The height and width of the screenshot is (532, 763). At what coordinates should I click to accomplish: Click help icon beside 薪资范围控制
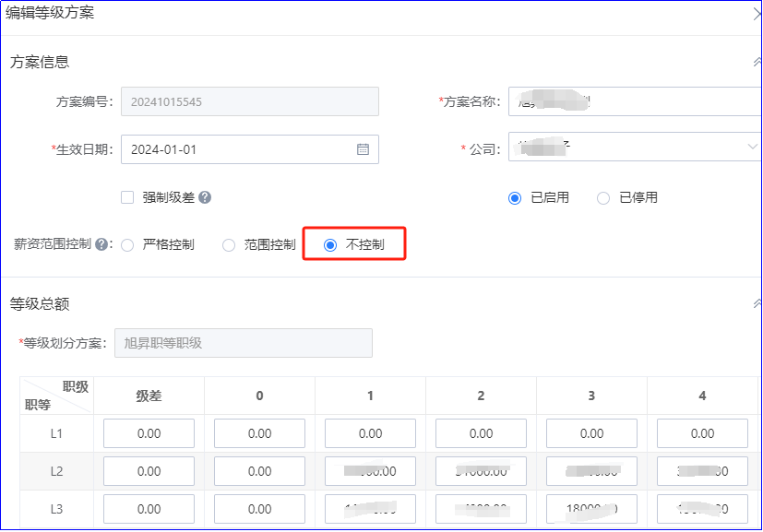pyautogui.click(x=101, y=245)
